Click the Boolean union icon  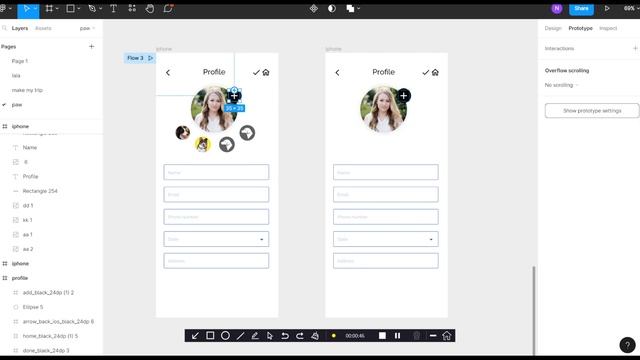coord(350,9)
